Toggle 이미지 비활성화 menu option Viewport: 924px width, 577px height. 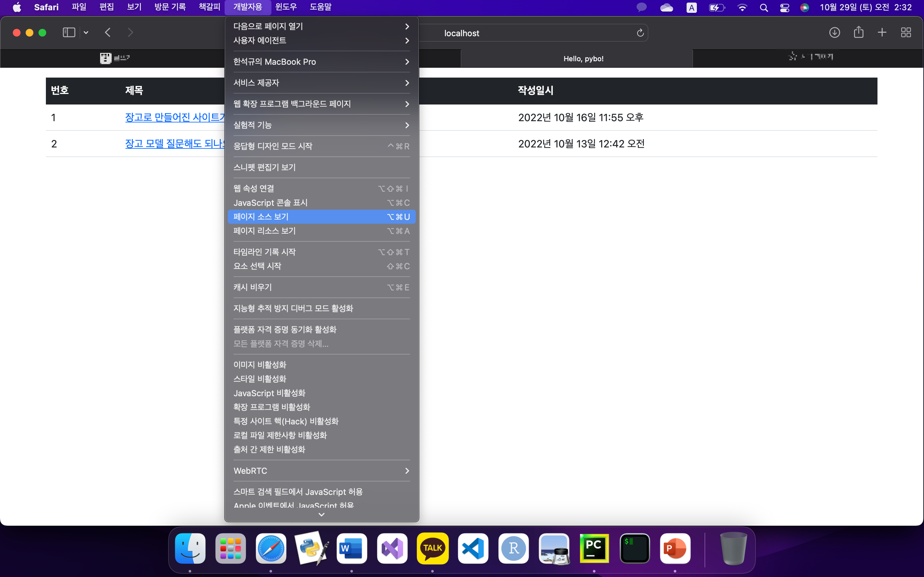point(260,364)
